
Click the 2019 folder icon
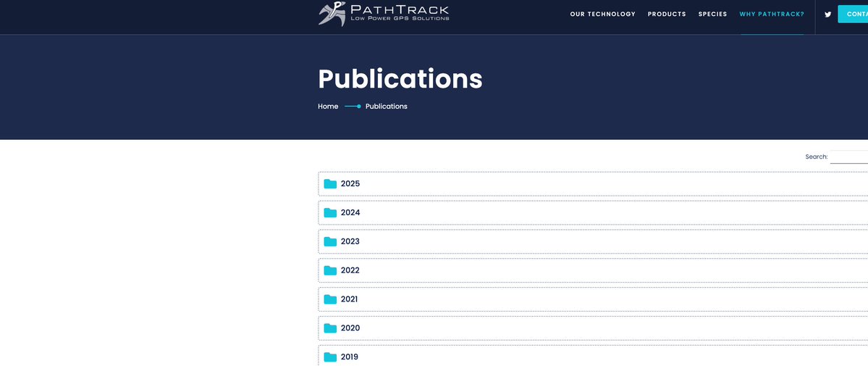point(331,357)
